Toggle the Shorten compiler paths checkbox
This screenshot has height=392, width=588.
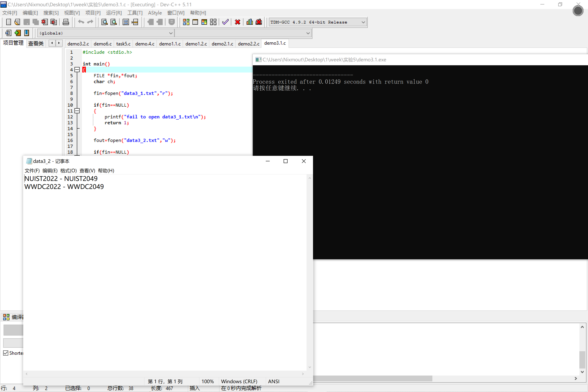pos(6,353)
